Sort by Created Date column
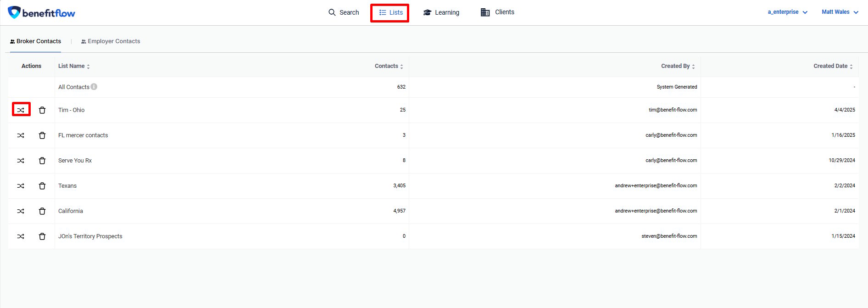Viewport: 868px width, 308px height. click(833, 66)
